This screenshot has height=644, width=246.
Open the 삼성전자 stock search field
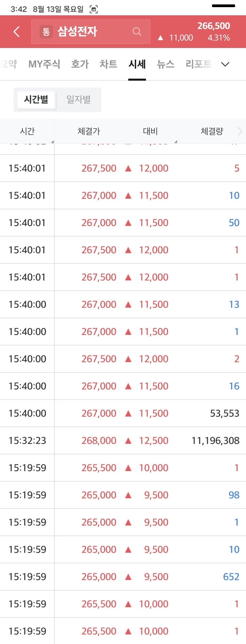[x=91, y=32]
